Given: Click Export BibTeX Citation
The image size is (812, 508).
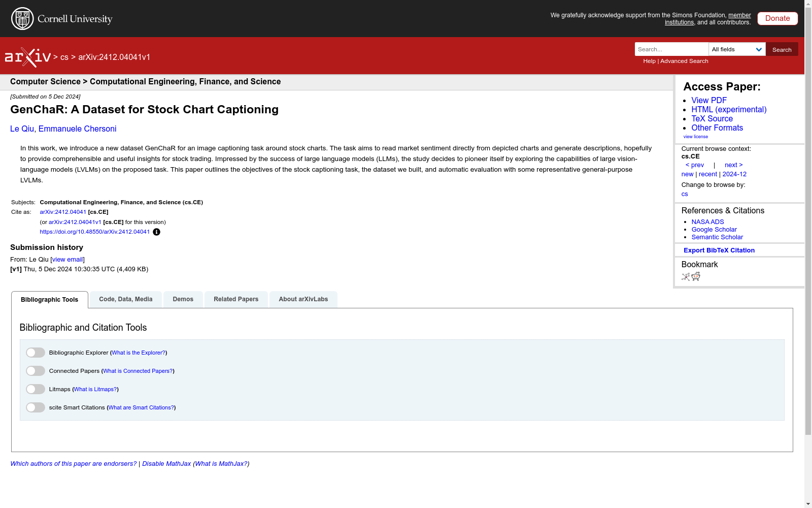Looking at the screenshot, I should coord(719,250).
